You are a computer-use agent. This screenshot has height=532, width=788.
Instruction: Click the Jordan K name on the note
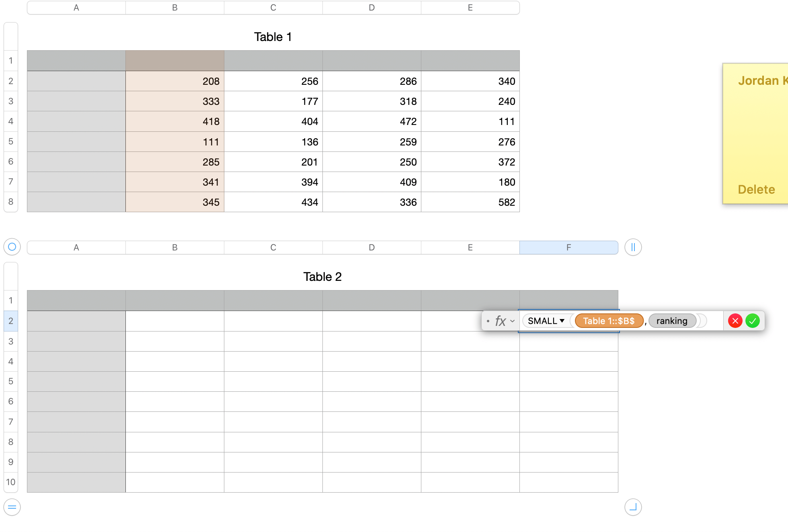point(762,80)
